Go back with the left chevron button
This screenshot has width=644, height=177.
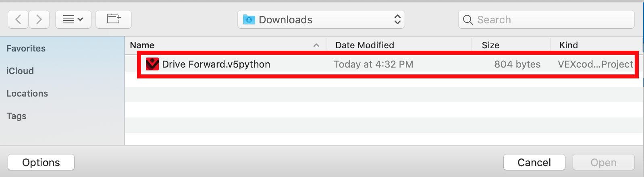(x=18, y=19)
